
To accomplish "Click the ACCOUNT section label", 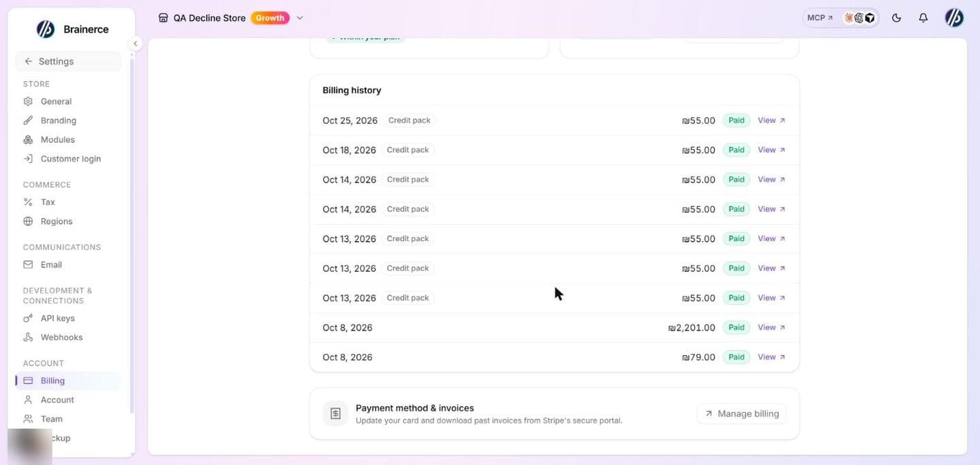I will point(44,363).
